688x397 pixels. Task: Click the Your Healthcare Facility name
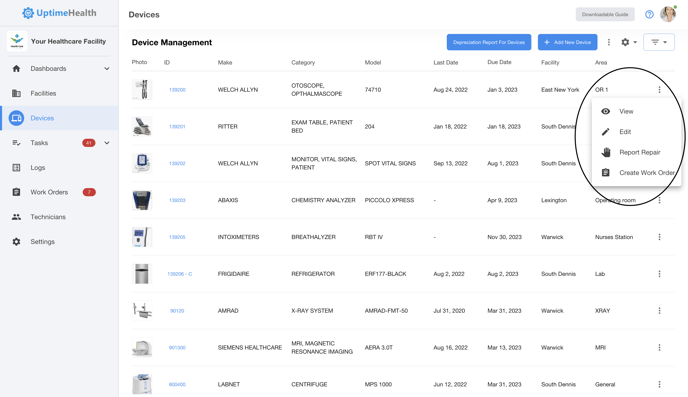[68, 41]
